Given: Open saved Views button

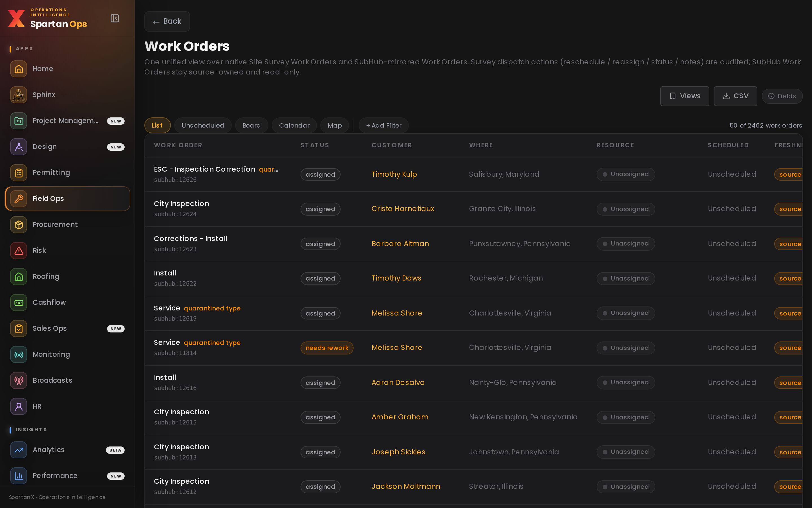Looking at the screenshot, I should [x=685, y=96].
